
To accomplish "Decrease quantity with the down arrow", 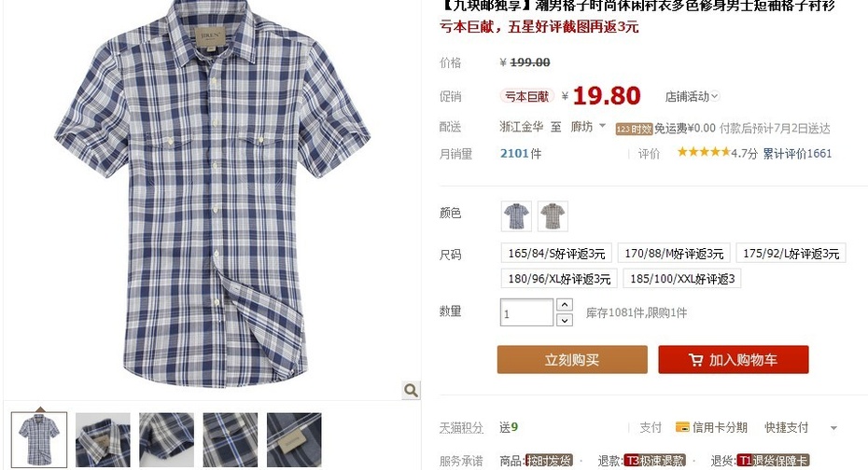I will (x=564, y=320).
